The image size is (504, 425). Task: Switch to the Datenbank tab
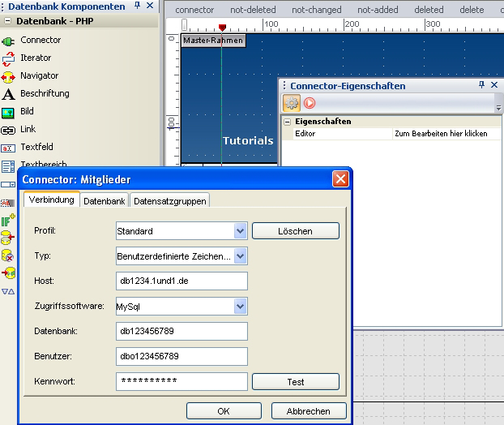(105, 200)
